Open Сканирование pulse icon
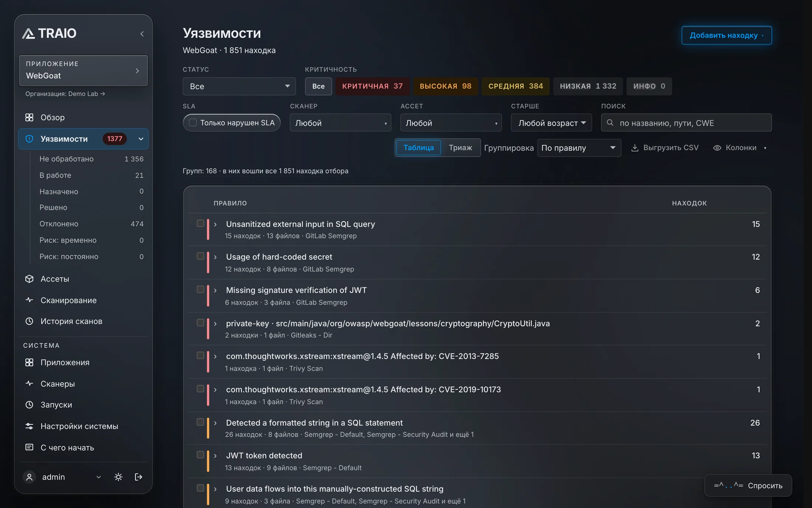The height and width of the screenshot is (508, 812). pos(29,300)
